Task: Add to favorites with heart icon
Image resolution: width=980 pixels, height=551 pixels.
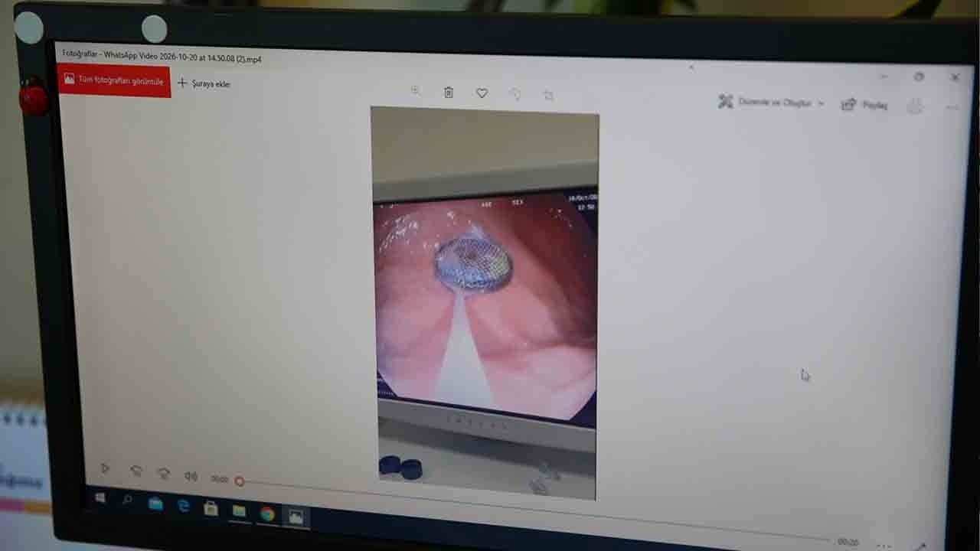Action: click(x=482, y=93)
